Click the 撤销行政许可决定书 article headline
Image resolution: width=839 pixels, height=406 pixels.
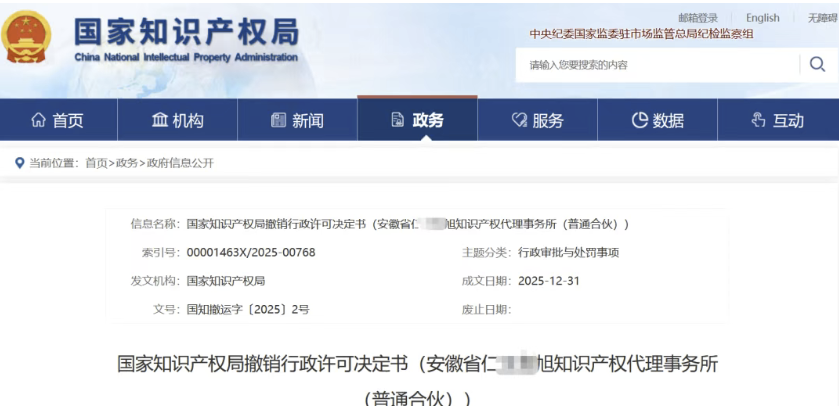pyautogui.click(x=418, y=365)
